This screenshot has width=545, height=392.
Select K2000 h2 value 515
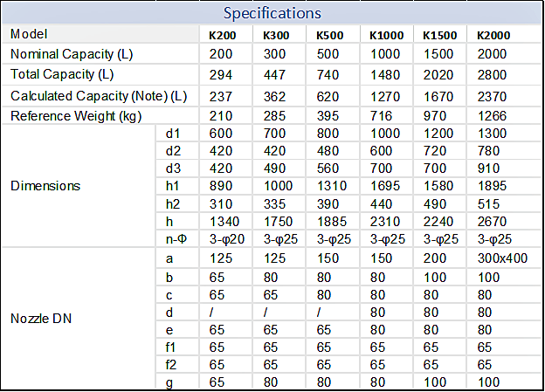tap(489, 204)
